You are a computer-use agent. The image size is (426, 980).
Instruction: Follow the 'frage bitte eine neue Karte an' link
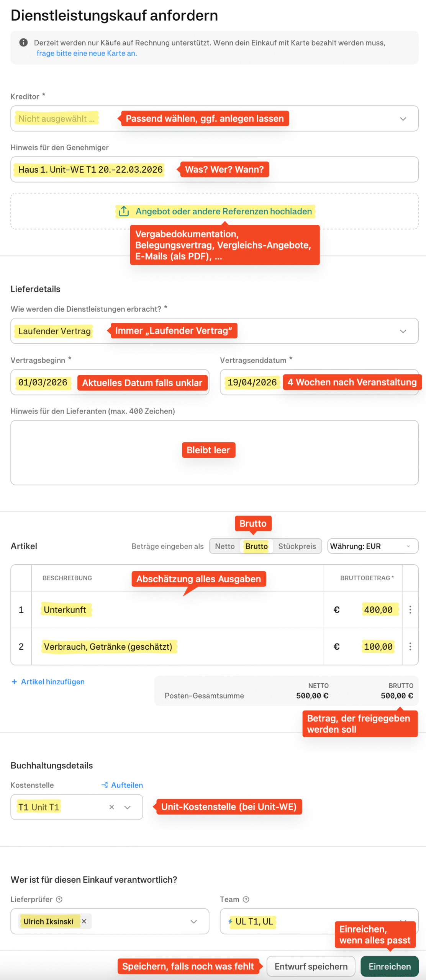click(87, 53)
